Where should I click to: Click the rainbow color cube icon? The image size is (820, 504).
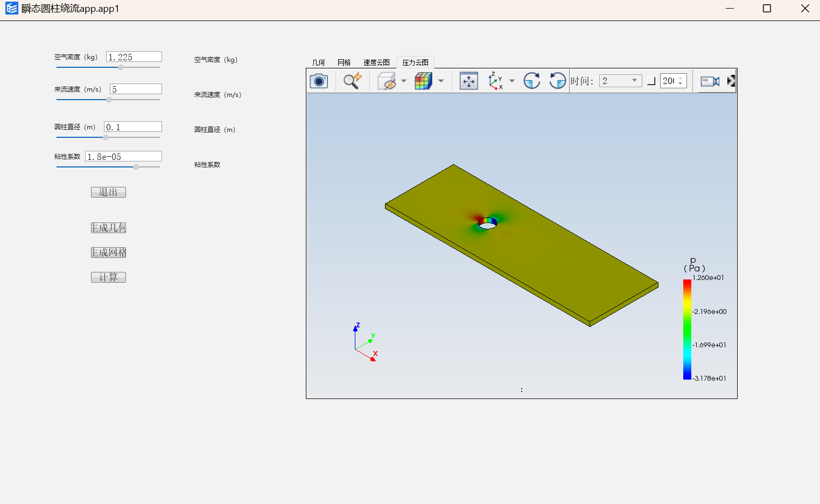click(423, 81)
